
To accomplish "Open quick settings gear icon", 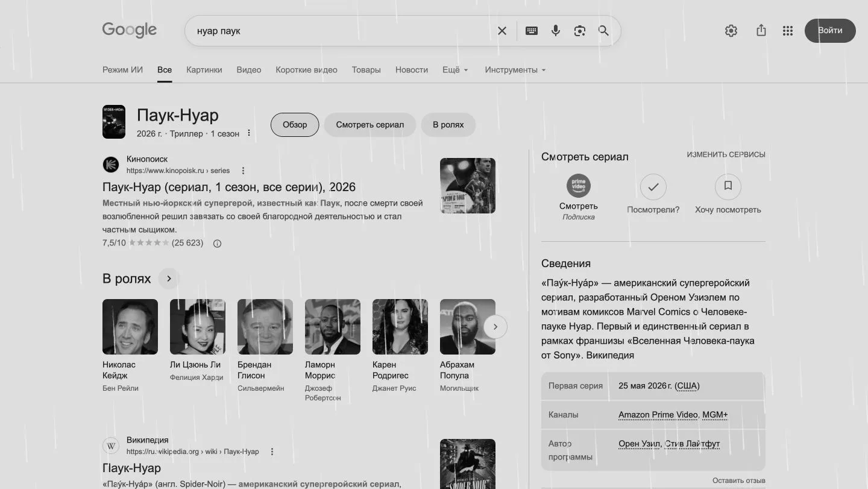I will [731, 31].
